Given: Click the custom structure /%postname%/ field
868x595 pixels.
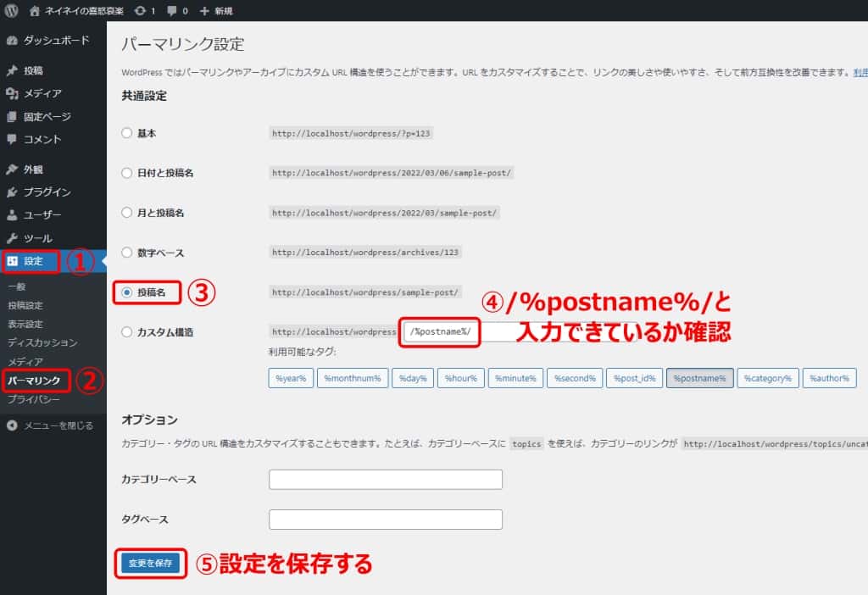Looking at the screenshot, I should (520, 332).
